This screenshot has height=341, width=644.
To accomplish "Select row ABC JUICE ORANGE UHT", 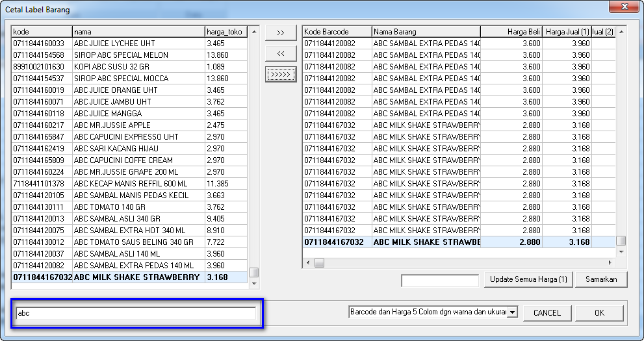I will coord(130,90).
